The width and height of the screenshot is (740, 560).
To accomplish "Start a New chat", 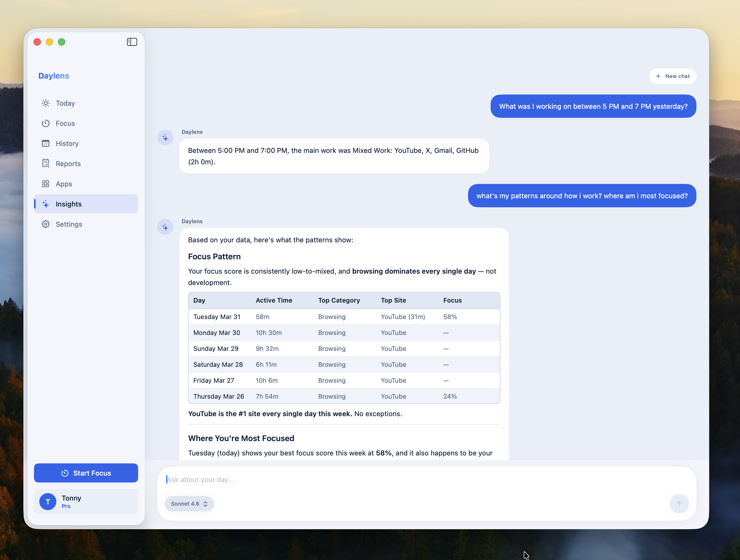I will pyautogui.click(x=673, y=76).
